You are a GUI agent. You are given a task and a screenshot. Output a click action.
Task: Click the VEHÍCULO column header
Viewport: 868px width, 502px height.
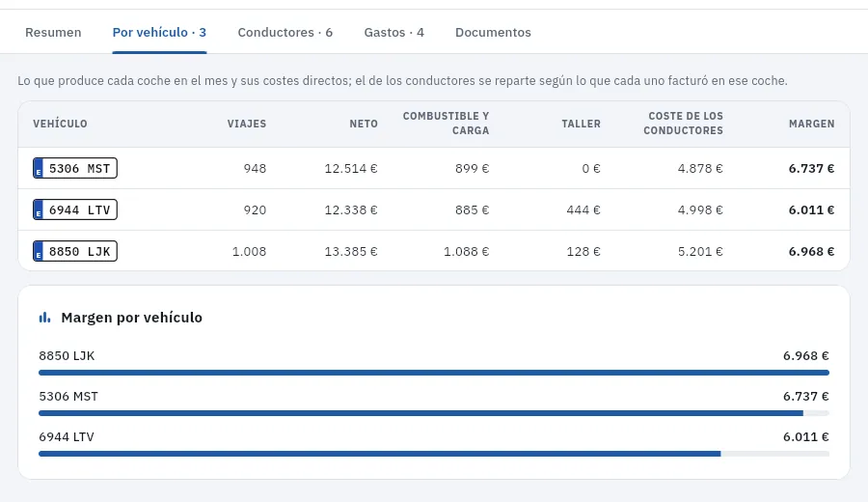tap(60, 124)
